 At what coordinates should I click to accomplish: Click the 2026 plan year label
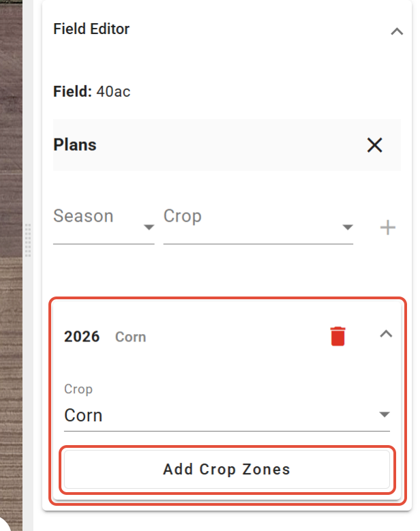[82, 337]
